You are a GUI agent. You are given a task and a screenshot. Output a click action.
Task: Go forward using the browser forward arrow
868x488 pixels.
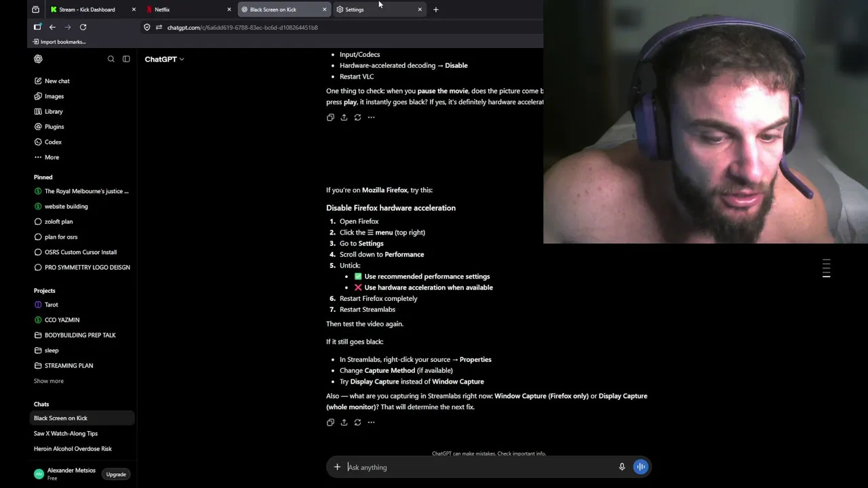tap(68, 27)
